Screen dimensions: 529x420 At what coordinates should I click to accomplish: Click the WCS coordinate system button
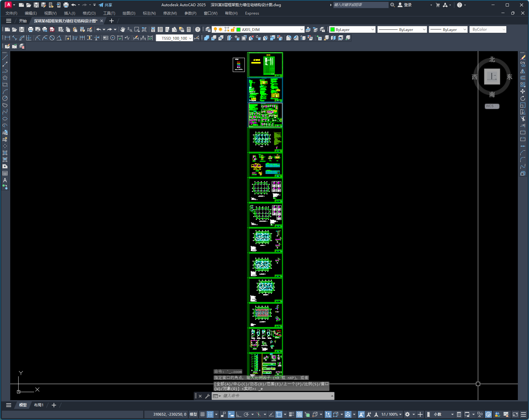(x=492, y=106)
